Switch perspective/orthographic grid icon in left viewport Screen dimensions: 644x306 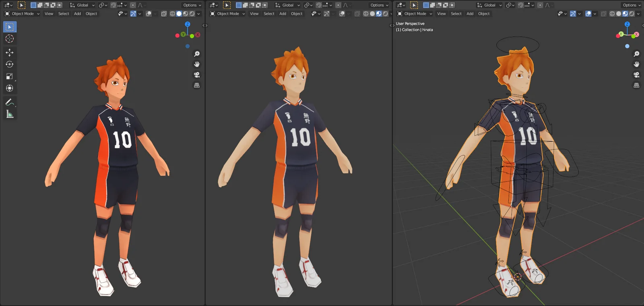(197, 85)
